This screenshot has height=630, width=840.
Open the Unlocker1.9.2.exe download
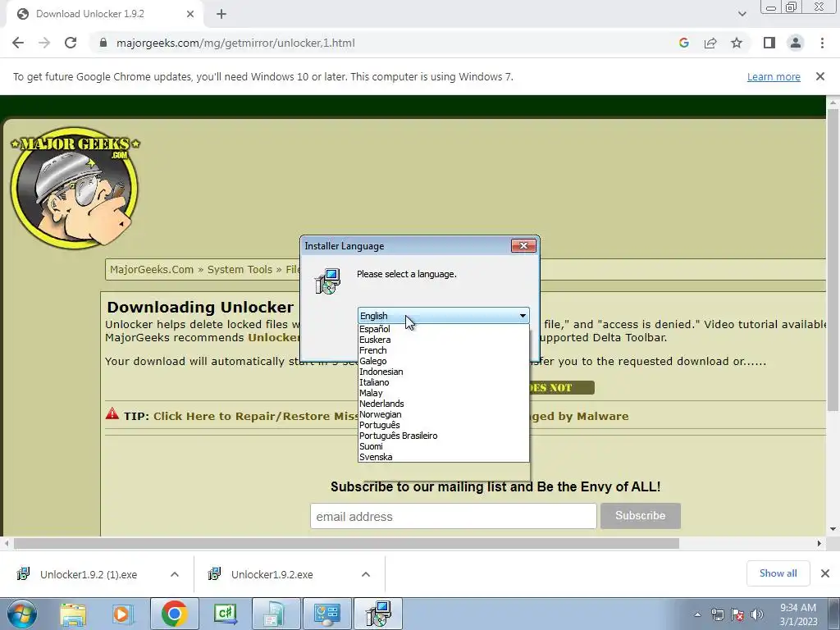pos(272,574)
